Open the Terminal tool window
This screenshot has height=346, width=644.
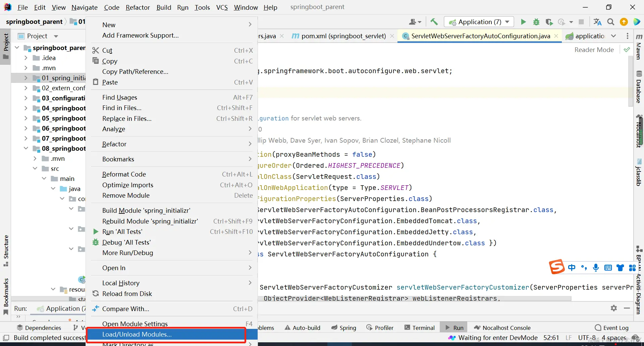point(420,328)
